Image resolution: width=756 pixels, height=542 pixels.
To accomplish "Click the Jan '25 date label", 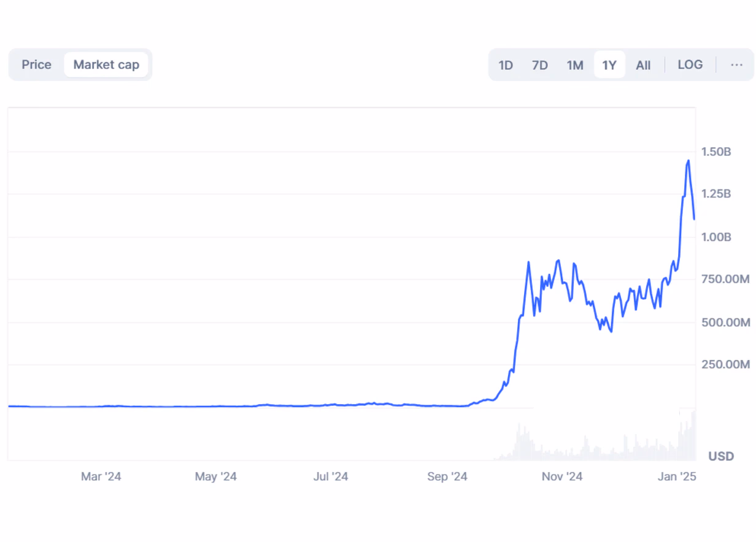I will (677, 476).
